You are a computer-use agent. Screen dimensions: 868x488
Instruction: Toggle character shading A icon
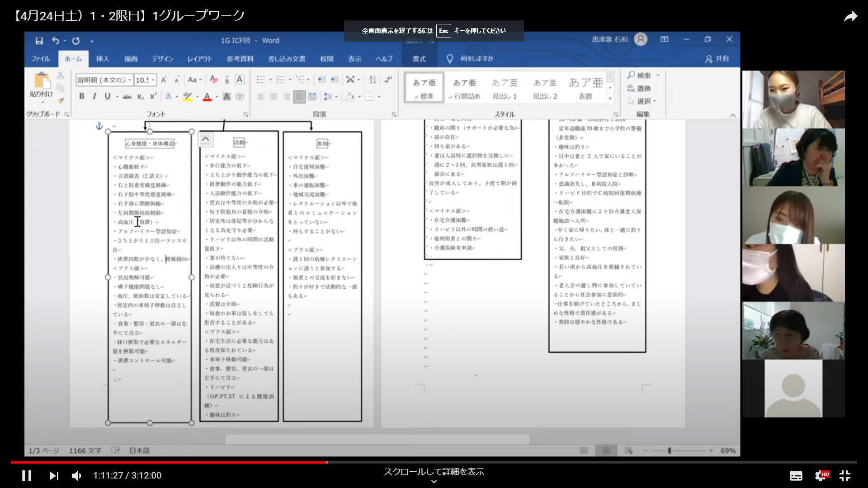pos(227,96)
